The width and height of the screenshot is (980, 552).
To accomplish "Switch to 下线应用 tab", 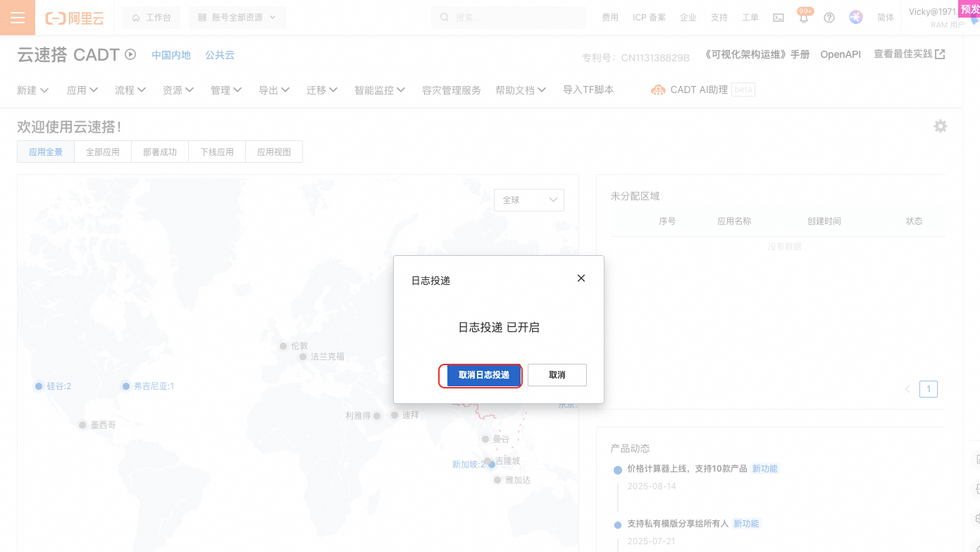I will click(217, 152).
